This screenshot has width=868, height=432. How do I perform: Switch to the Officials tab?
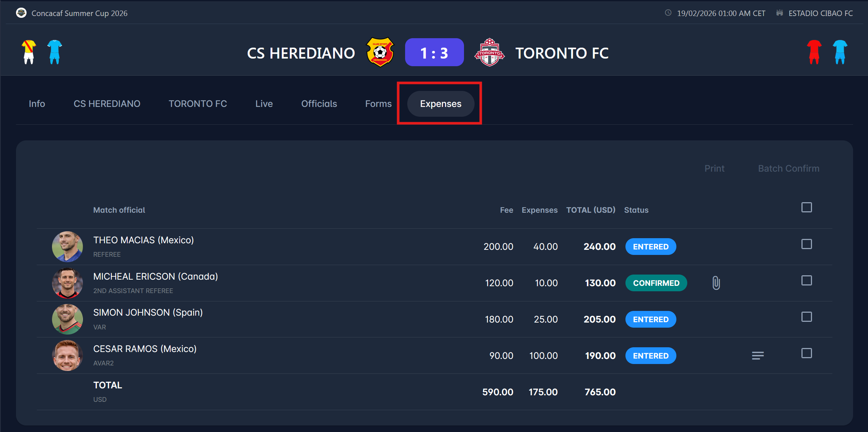pyautogui.click(x=319, y=104)
